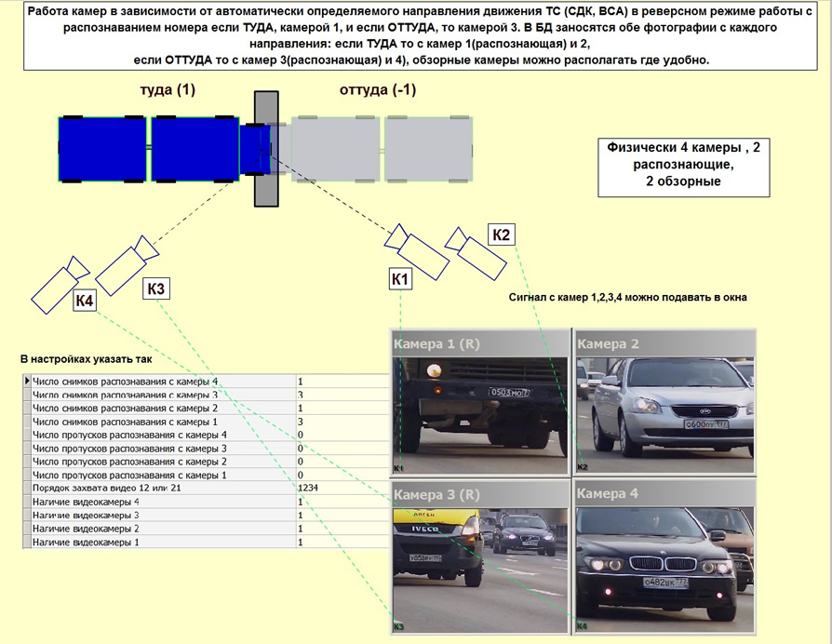Click the K1 label box

coord(400,278)
